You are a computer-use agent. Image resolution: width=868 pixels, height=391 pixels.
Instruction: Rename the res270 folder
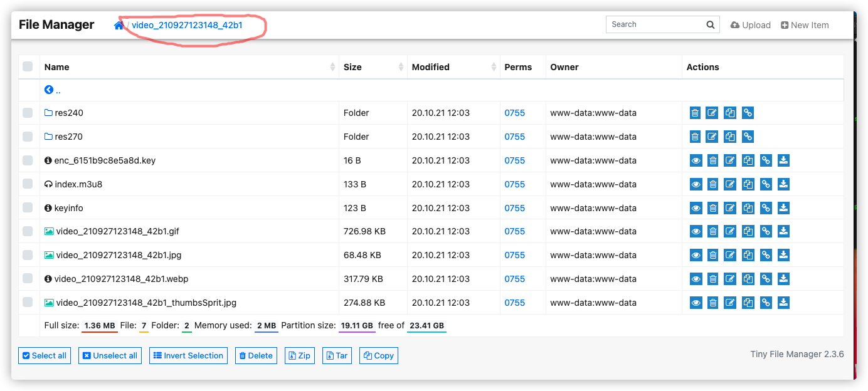click(x=712, y=136)
